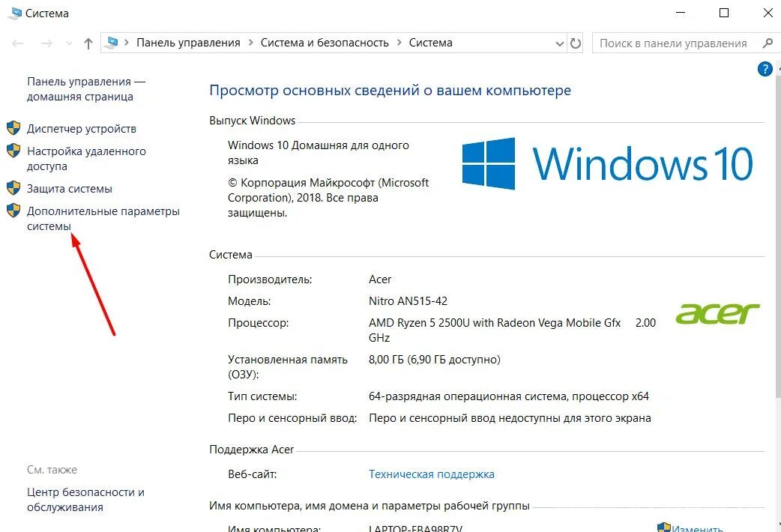Click shield icon beside Защита системы

[x=13, y=188]
